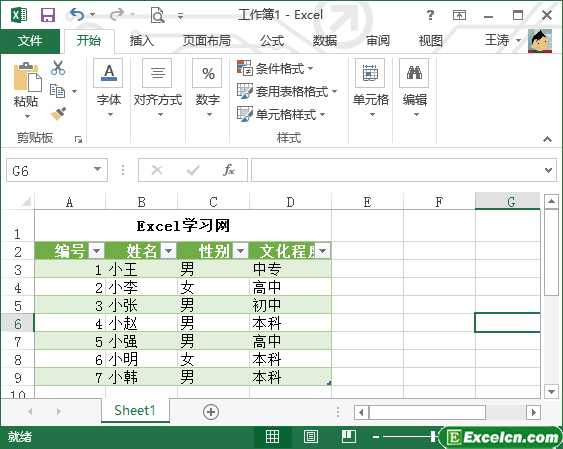Confirm formula entry with checkmark icon
The image size is (563, 449).
tap(193, 170)
